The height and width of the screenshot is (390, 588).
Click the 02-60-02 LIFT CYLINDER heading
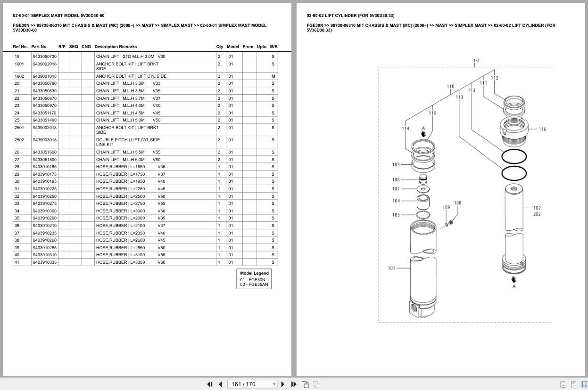click(350, 16)
